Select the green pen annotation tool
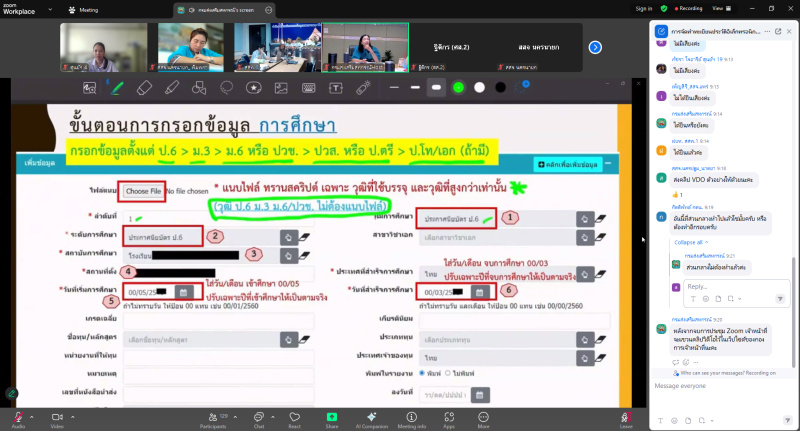 tap(116, 87)
